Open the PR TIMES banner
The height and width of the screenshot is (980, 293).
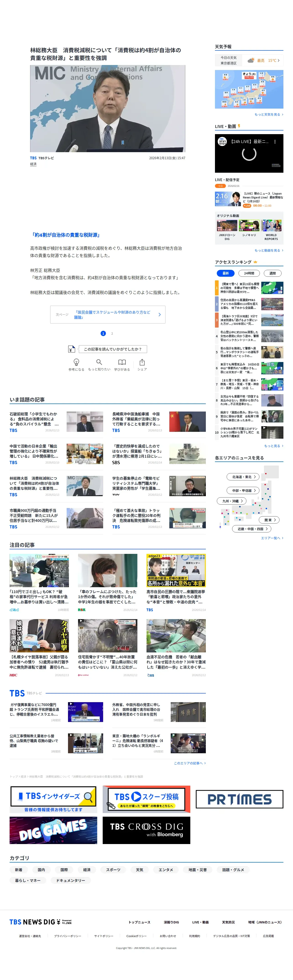[x=239, y=799]
